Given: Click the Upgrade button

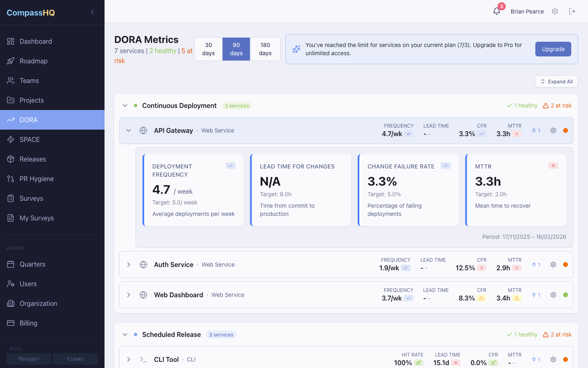Looking at the screenshot, I should [x=553, y=49].
